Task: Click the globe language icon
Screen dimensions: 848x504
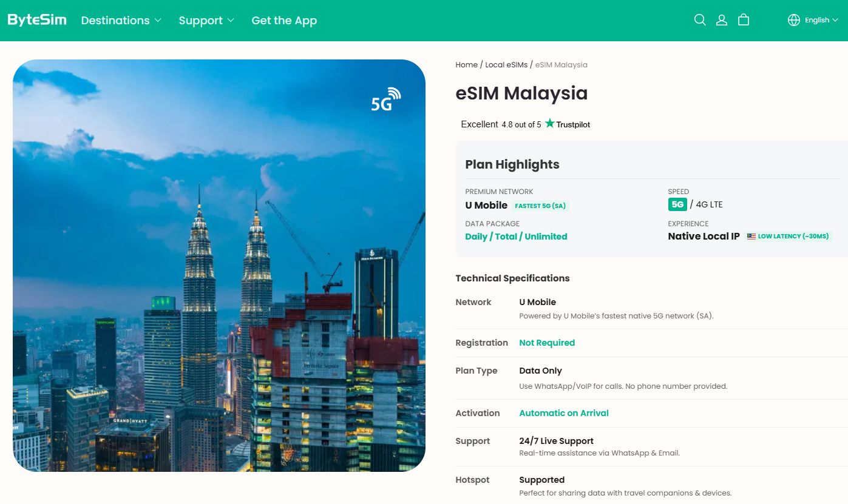Action: 794,20
